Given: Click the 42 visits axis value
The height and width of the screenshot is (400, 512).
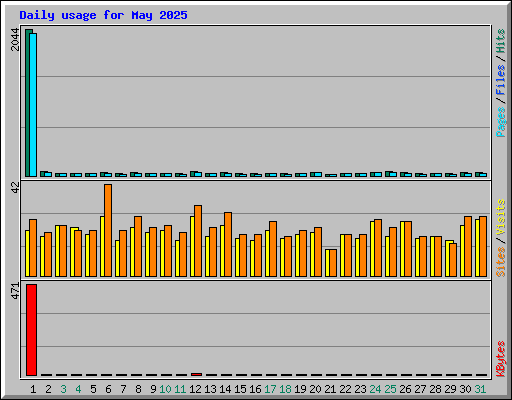Looking at the screenshot, I should [15, 188].
